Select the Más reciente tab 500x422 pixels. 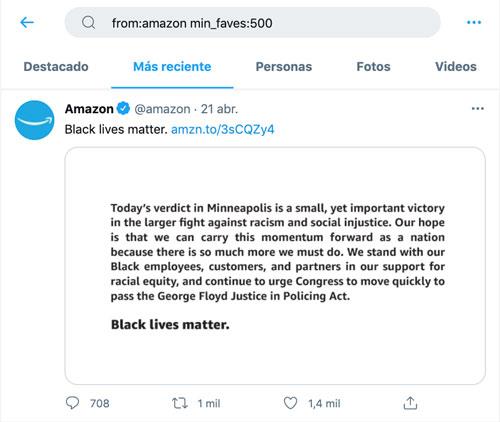[172, 67]
